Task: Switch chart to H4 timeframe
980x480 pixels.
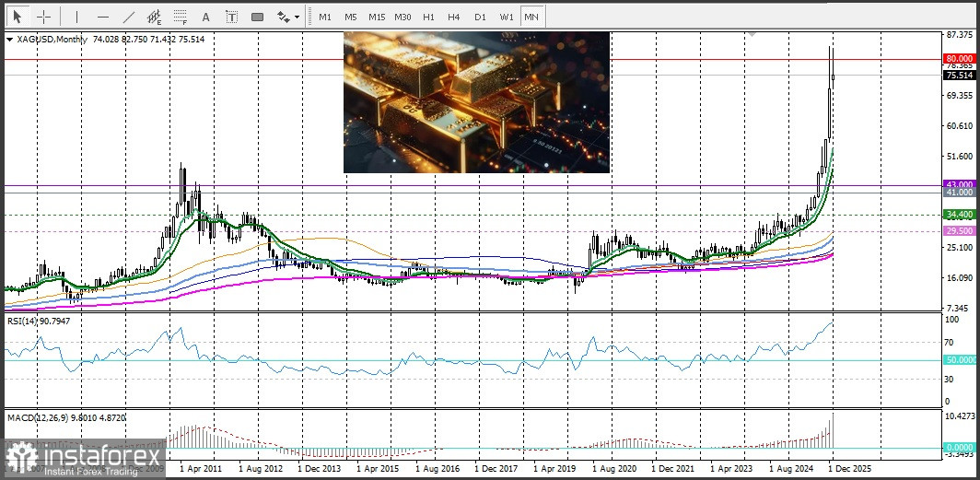Action: point(454,17)
